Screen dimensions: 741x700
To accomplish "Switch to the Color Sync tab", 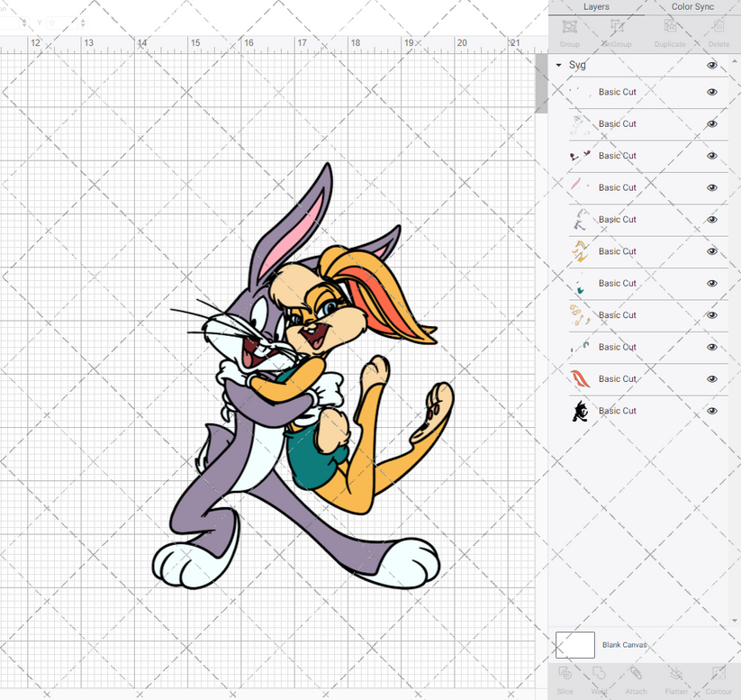I will (x=692, y=7).
